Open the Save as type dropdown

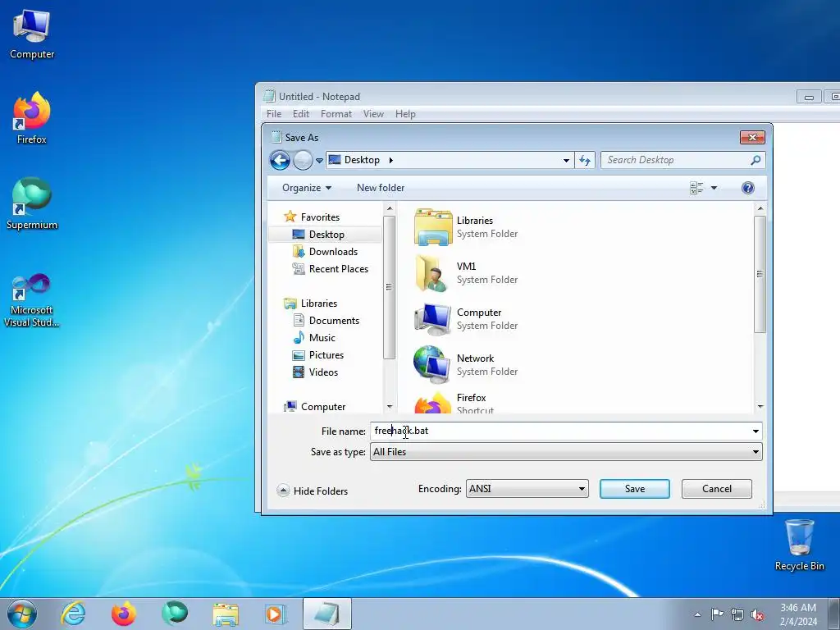coord(566,452)
